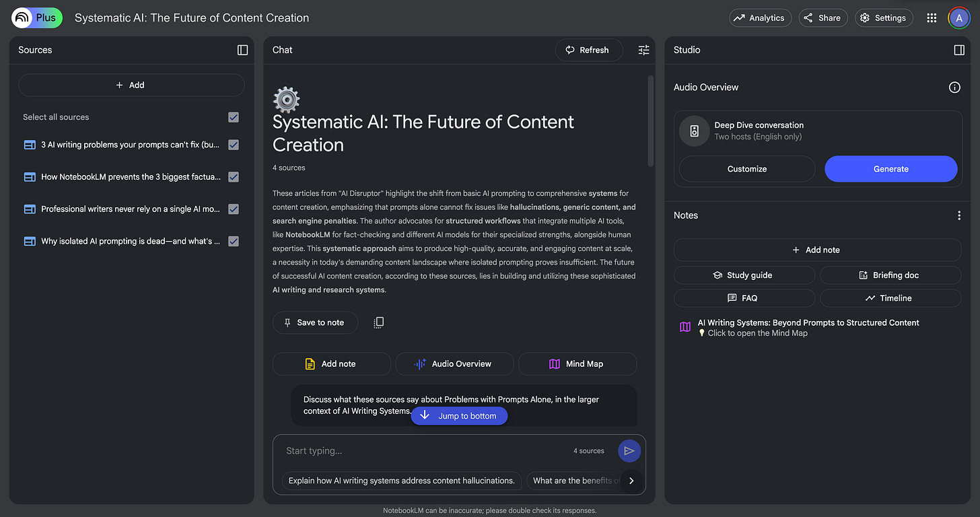Uncheck the 'Professional writers never rely' source
Image resolution: width=980 pixels, height=517 pixels.
pos(234,209)
